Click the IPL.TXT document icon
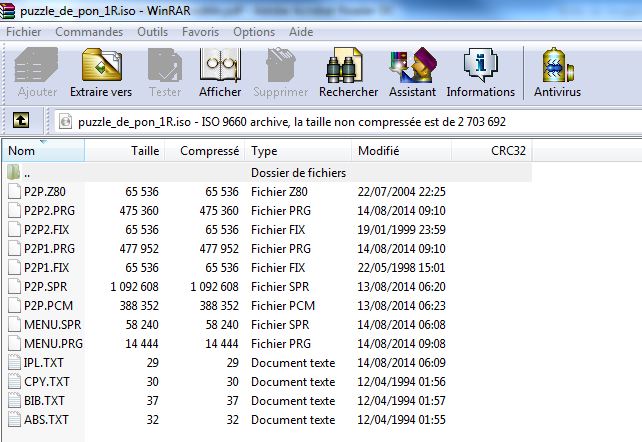This screenshot has height=442, width=642. pyautogui.click(x=14, y=363)
